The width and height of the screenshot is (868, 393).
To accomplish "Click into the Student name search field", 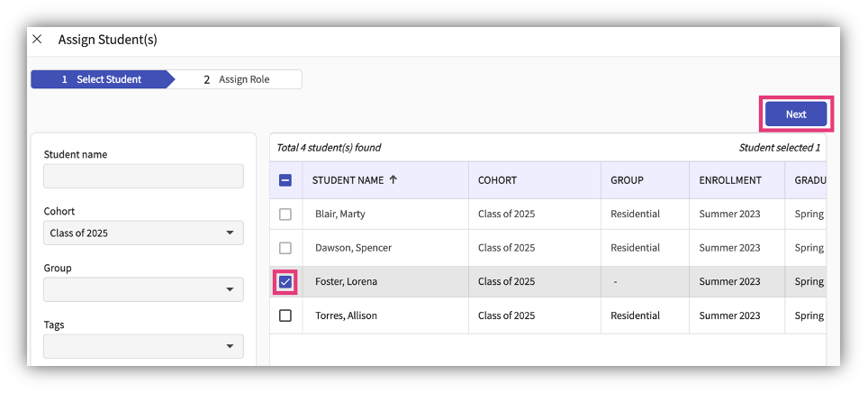I will [x=143, y=176].
